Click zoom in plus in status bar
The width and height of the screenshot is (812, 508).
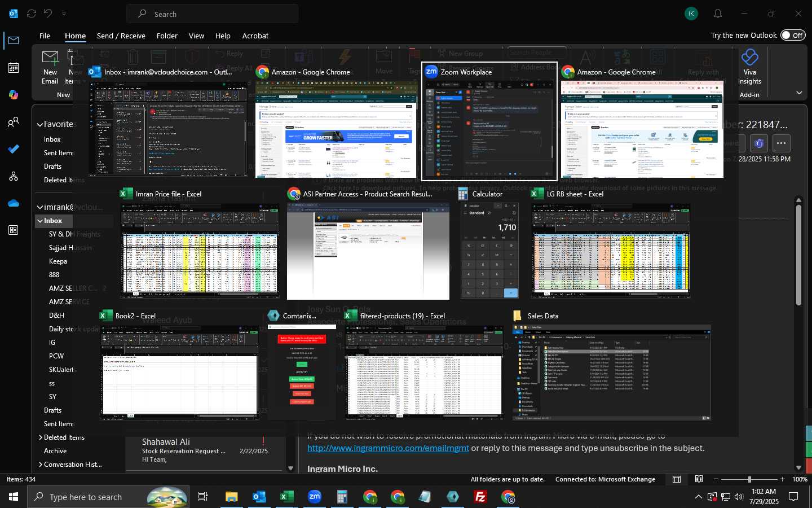(x=782, y=479)
